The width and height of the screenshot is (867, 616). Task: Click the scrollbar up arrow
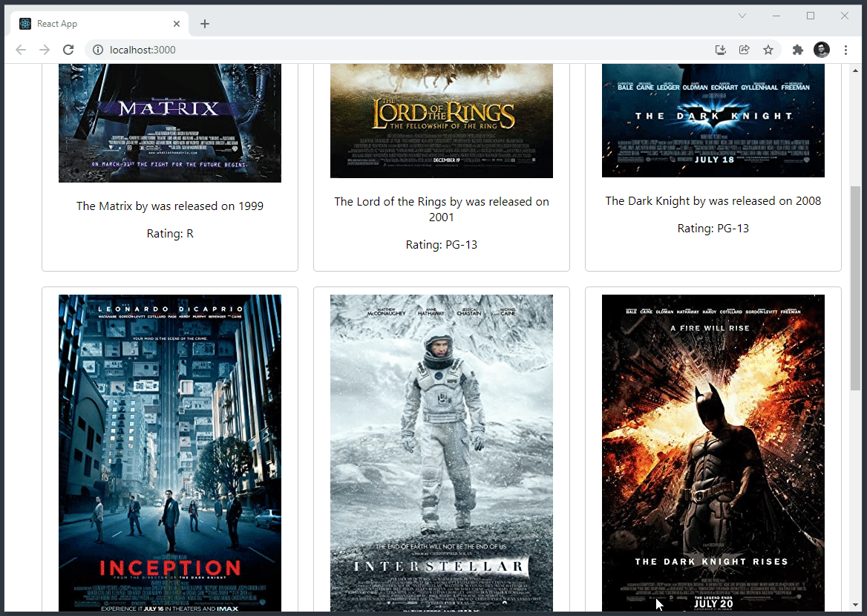[855, 71]
